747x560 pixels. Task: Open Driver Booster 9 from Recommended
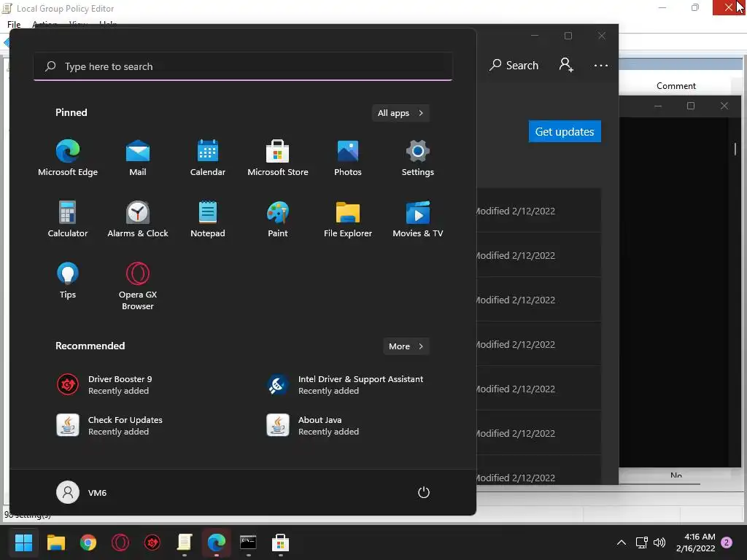pos(104,385)
